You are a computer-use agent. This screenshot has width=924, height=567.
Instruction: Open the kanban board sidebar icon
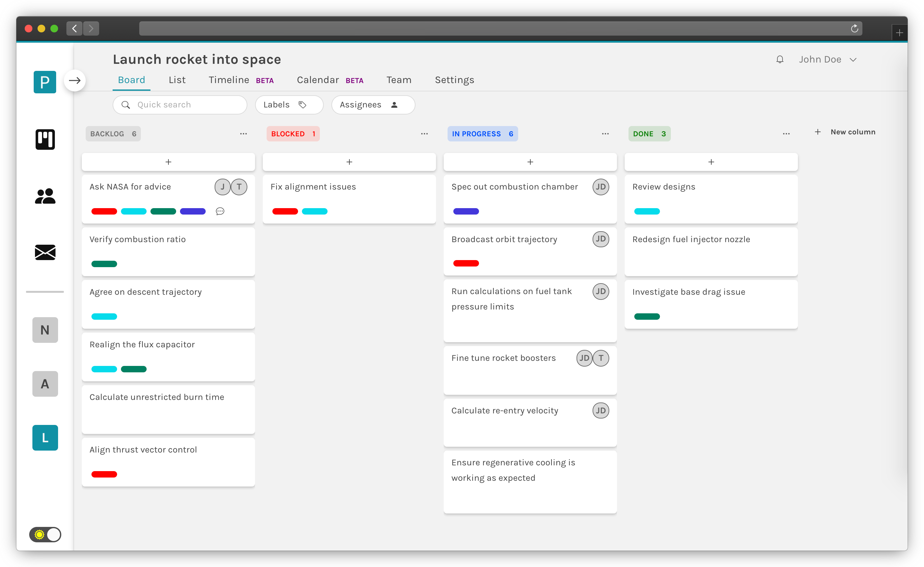[45, 140]
